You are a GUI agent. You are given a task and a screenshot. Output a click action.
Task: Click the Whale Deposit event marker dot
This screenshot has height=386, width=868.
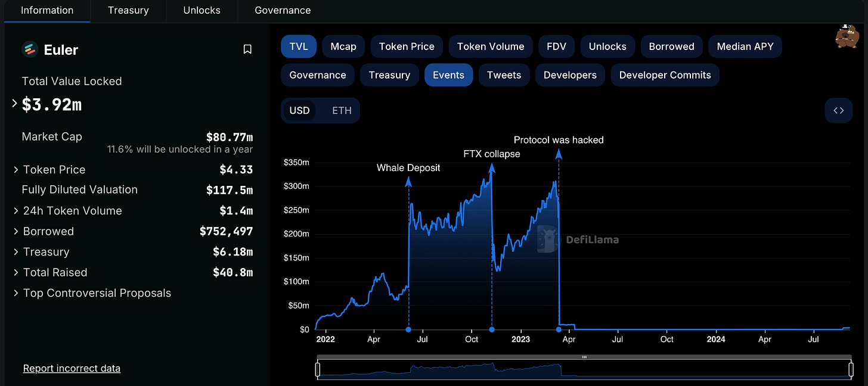408,329
